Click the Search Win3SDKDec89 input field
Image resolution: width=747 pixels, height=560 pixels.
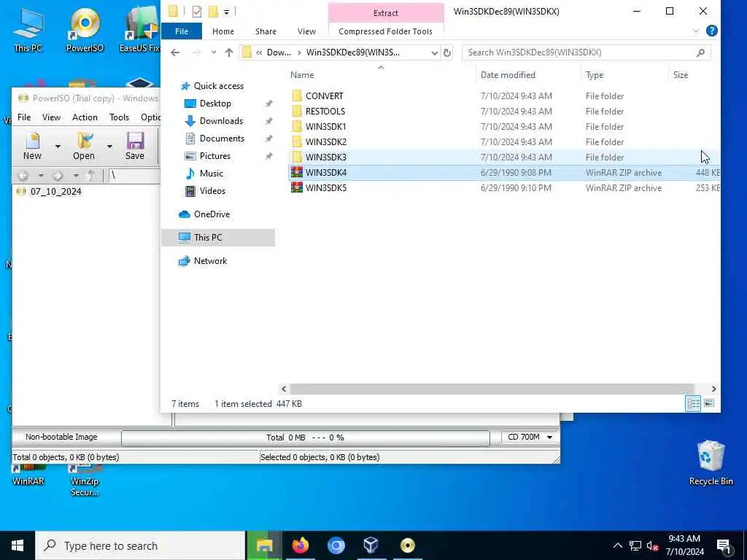click(x=578, y=52)
